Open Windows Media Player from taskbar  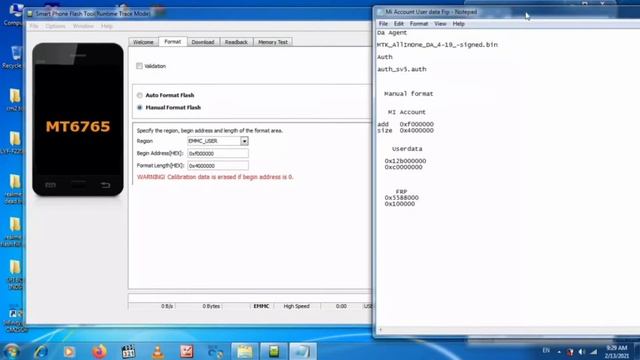[x=69, y=351]
